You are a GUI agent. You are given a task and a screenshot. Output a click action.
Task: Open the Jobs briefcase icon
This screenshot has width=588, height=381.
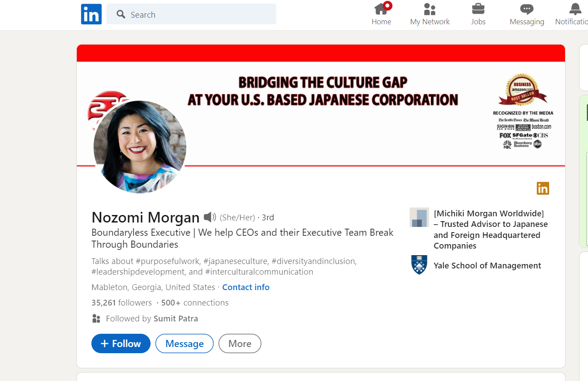[478, 9]
